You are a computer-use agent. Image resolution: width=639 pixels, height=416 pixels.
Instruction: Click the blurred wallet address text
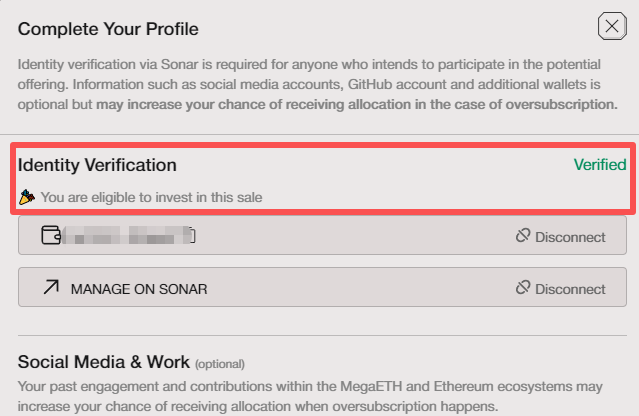pos(125,236)
